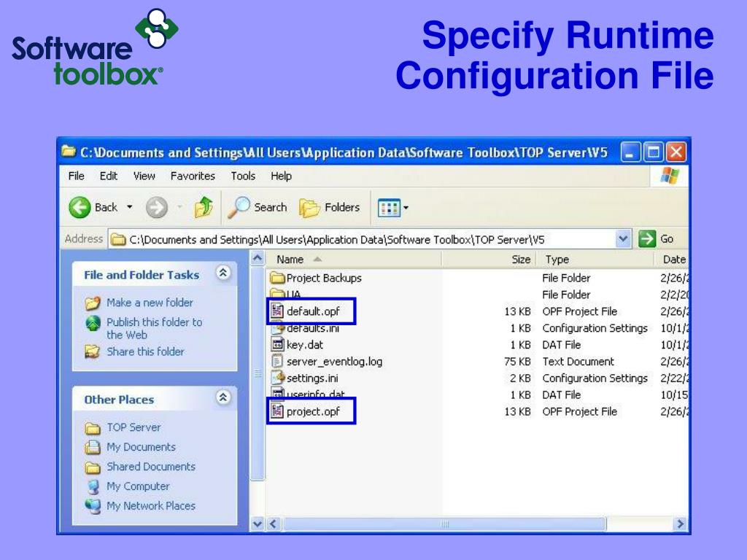This screenshot has width=747, height=560.
Task: Open the Views icon dropdown
Action: tap(393, 208)
